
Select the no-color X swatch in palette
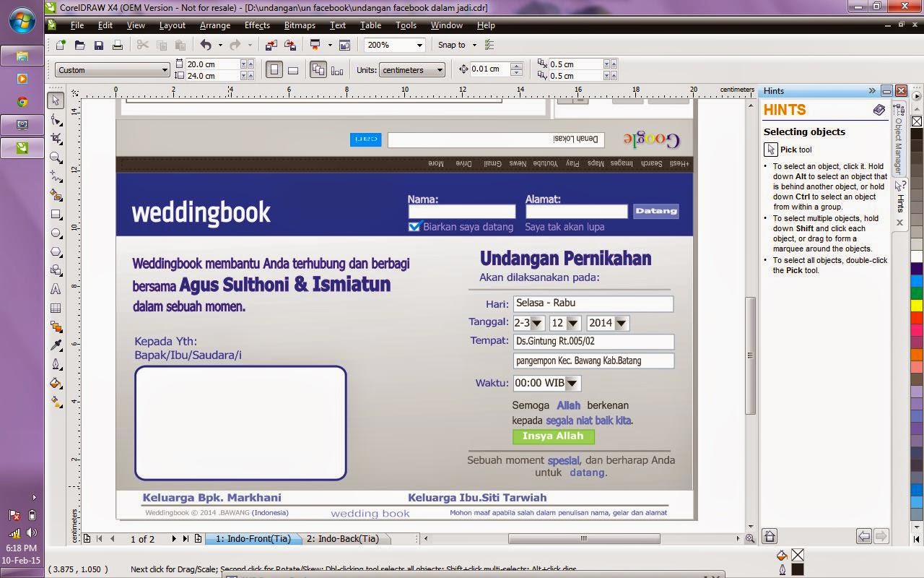tap(917, 121)
